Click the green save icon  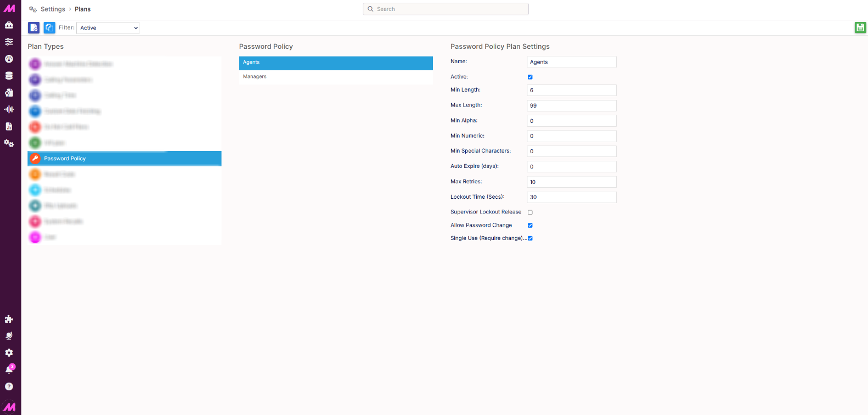(x=860, y=27)
